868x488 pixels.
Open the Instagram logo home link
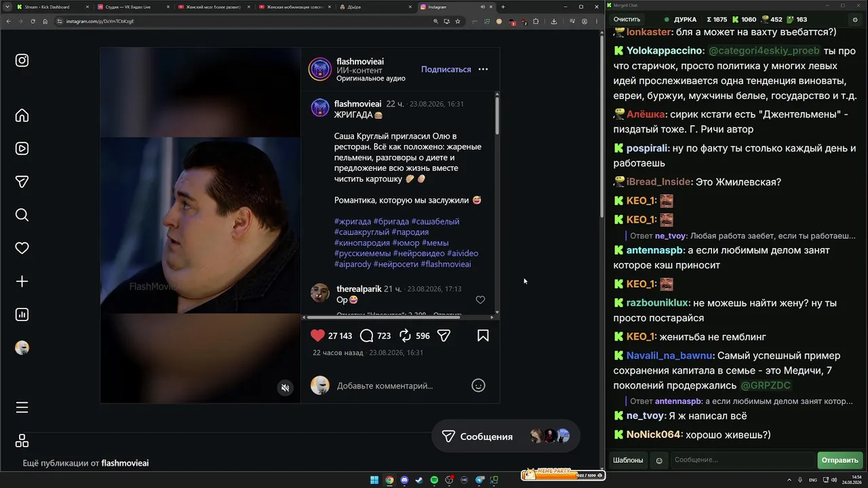[x=22, y=60]
